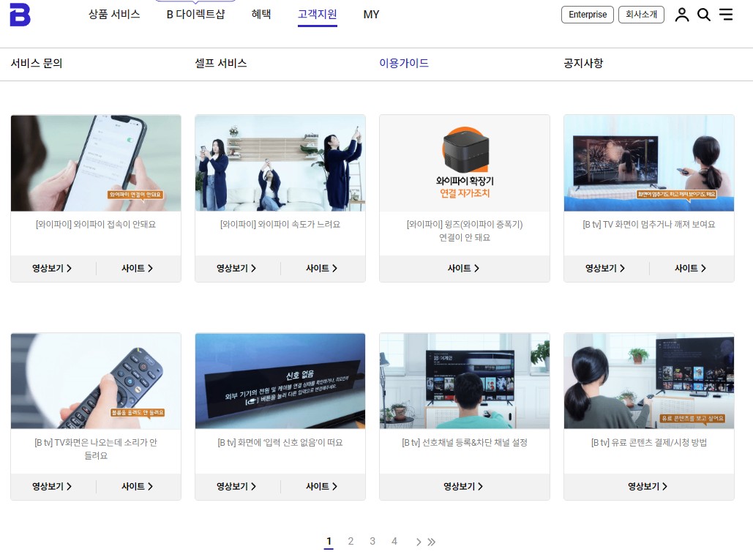Open thumbnail of TV 화면이 멈추거나 깨져 보여요
Screen dimensions: 753x560
pyautogui.click(x=649, y=163)
